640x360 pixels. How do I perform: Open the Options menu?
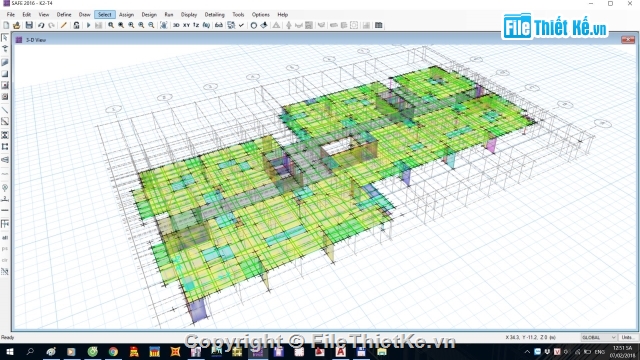[260, 15]
